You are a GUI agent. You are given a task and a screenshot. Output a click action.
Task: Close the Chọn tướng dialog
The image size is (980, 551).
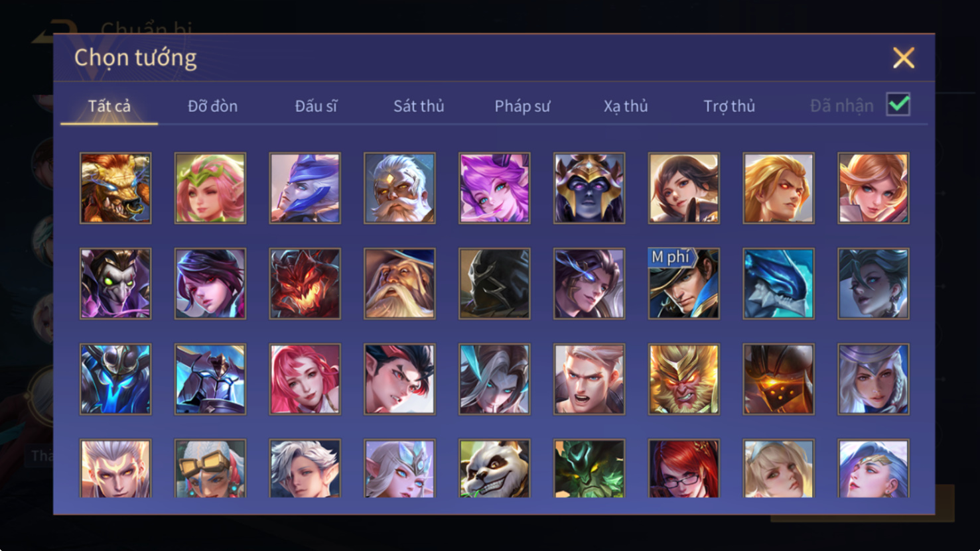(x=904, y=58)
